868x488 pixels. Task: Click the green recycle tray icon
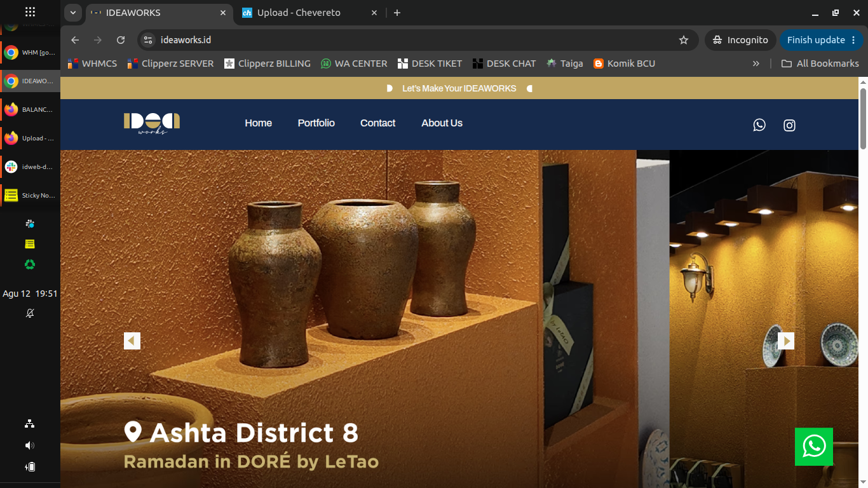pos(30,264)
